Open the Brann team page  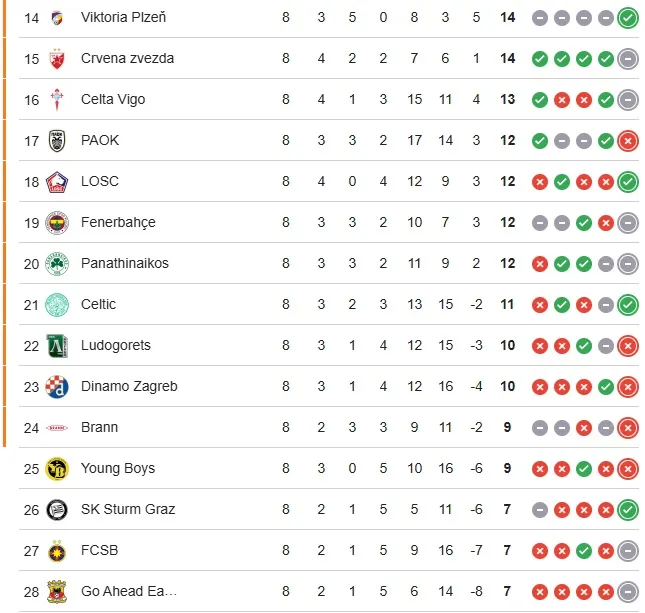tap(99, 427)
